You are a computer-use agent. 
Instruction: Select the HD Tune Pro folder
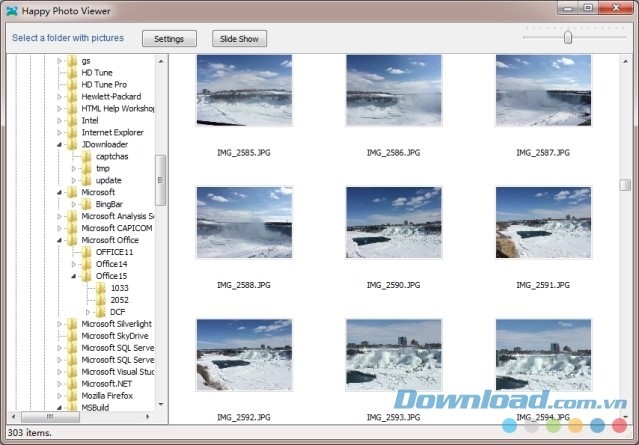[103, 84]
